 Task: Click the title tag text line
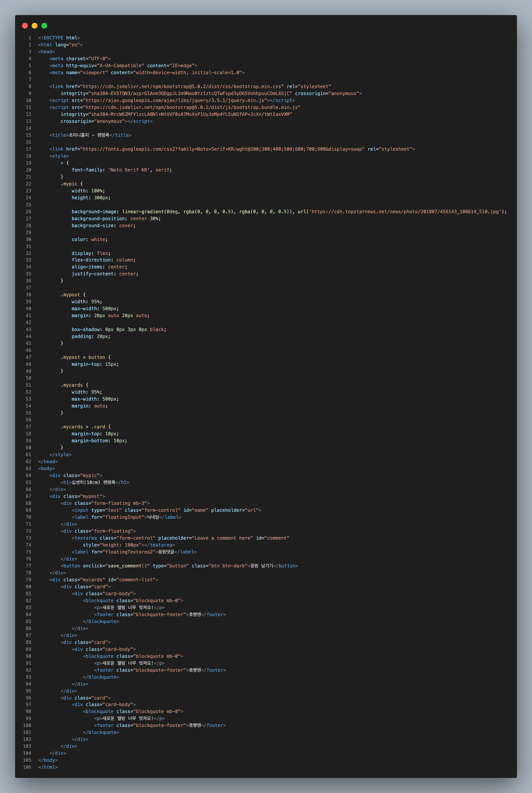coord(90,135)
